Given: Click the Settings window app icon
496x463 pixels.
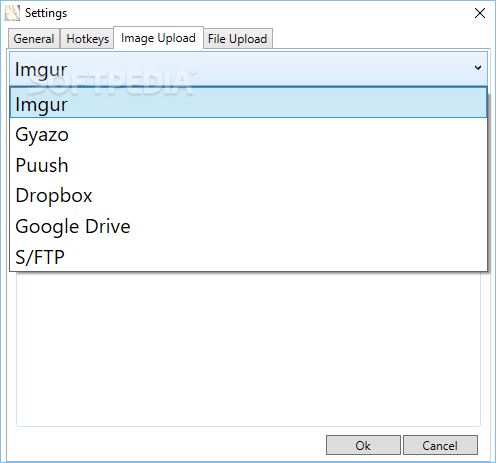Looking at the screenshot, I should [x=12, y=13].
